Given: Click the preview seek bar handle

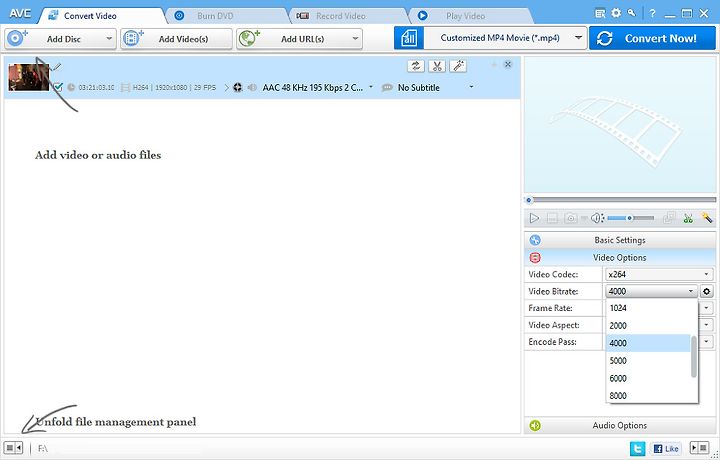Looking at the screenshot, I should 529,200.
